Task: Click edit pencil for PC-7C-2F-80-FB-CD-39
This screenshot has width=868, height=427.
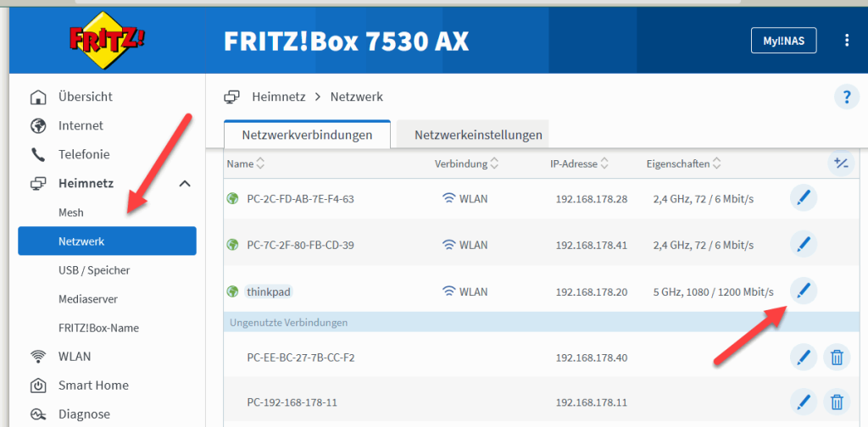Action: 803,245
